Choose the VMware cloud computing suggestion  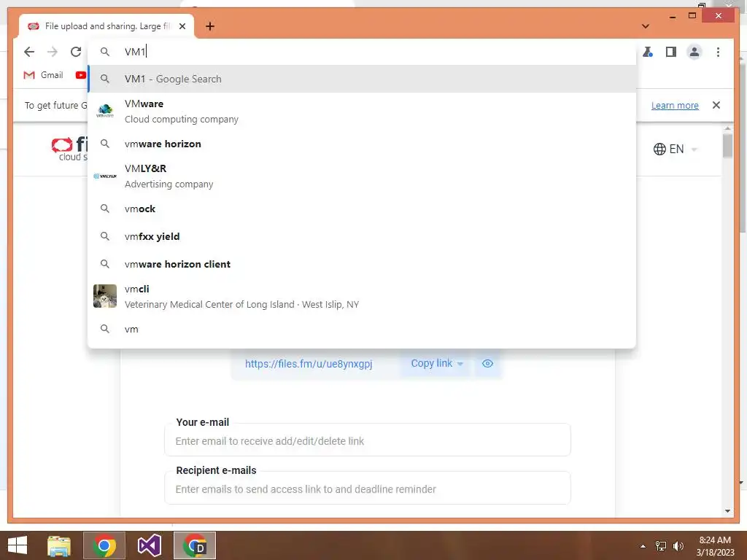tap(362, 112)
